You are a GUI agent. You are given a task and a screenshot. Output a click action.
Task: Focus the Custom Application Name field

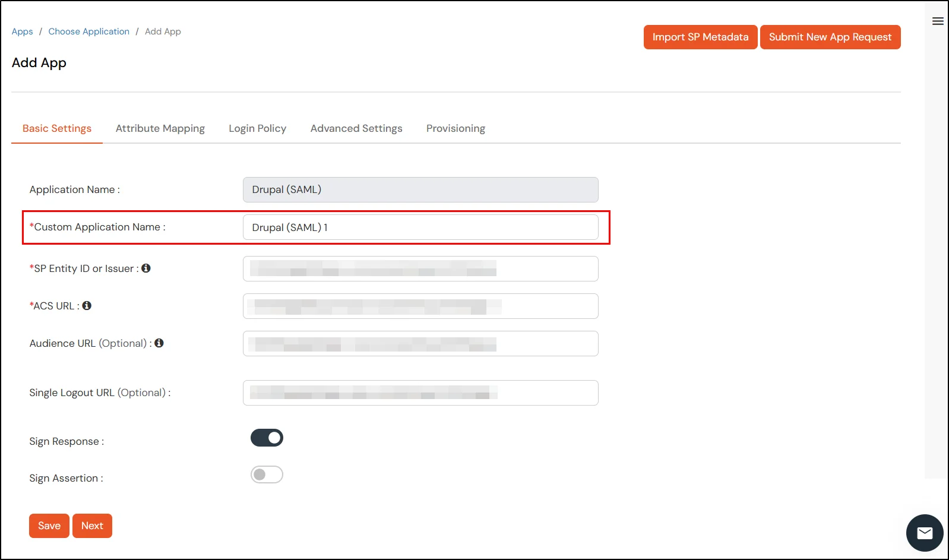[420, 227]
